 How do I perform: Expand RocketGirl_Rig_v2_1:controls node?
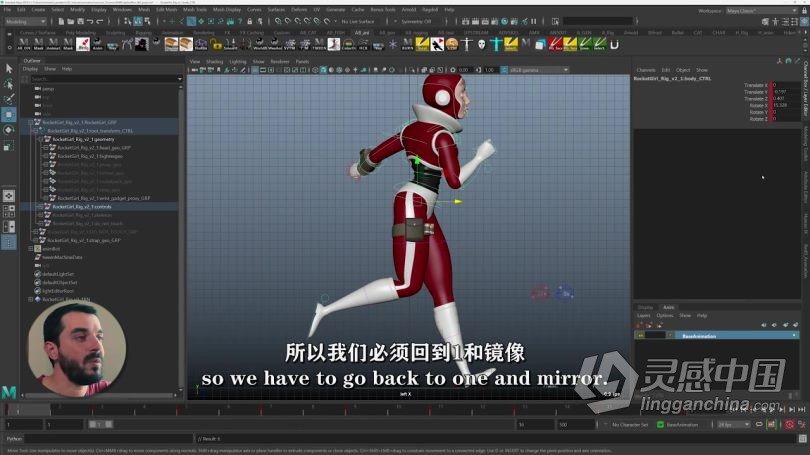click(x=40, y=207)
